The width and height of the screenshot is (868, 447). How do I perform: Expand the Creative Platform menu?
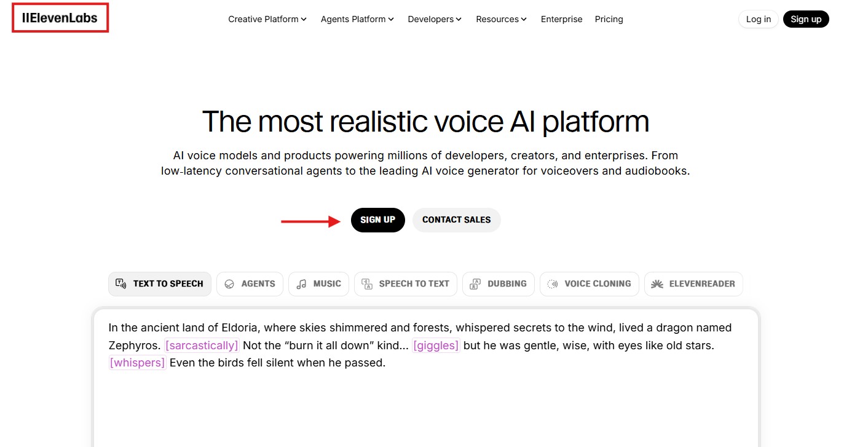click(x=267, y=19)
